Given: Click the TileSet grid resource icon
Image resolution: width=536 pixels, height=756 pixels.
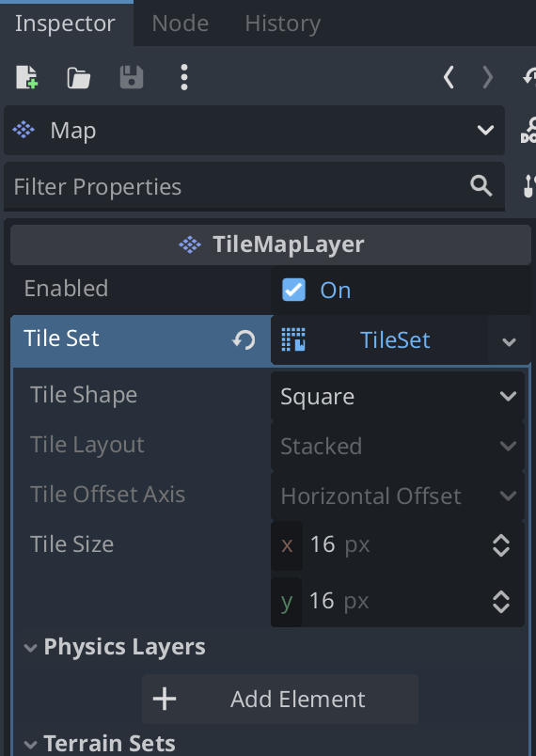Looking at the screenshot, I should point(293,339).
